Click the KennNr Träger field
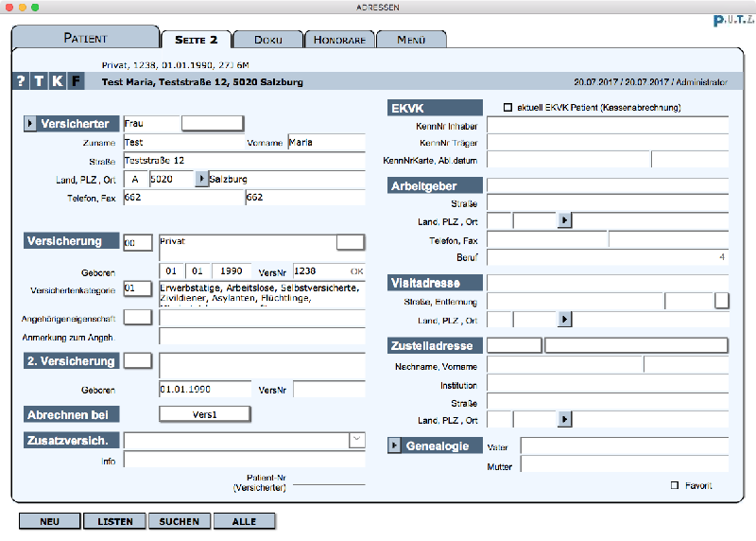The image size is (756, 541). (608, 142)
